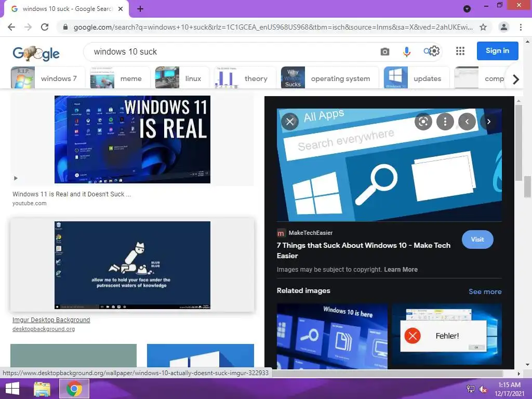The image size is (532, 399).
Task: Open preview panel three-dot options
Action: click(445, 122)
